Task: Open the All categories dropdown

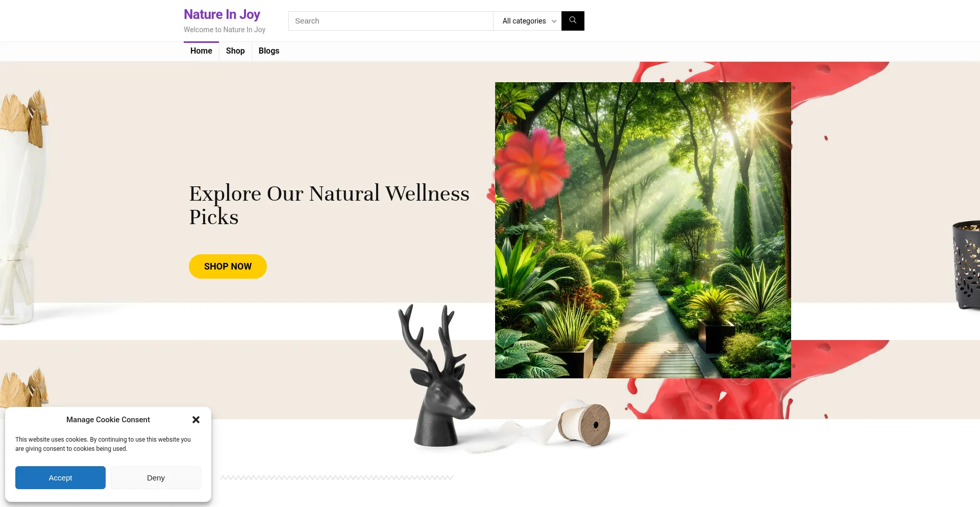Action: [x=527, y=21]
